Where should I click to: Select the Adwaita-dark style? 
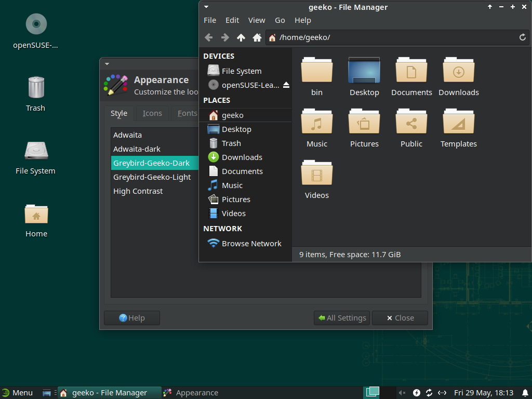pos(137,149)
